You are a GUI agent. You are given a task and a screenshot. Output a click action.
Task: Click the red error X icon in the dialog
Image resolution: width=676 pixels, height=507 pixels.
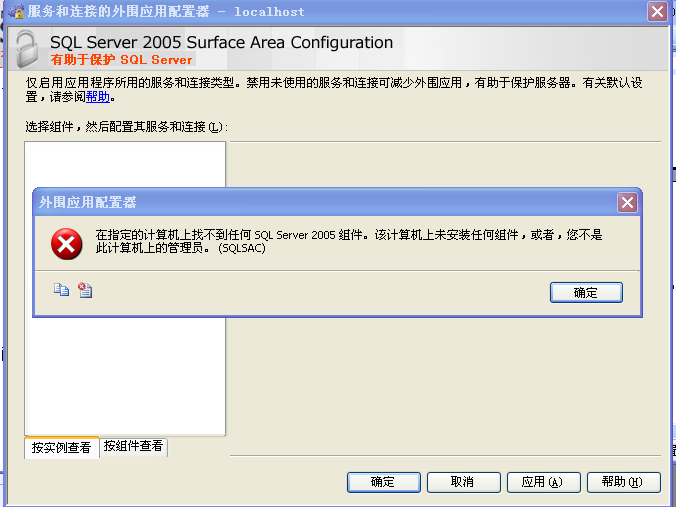click(66, 244)
